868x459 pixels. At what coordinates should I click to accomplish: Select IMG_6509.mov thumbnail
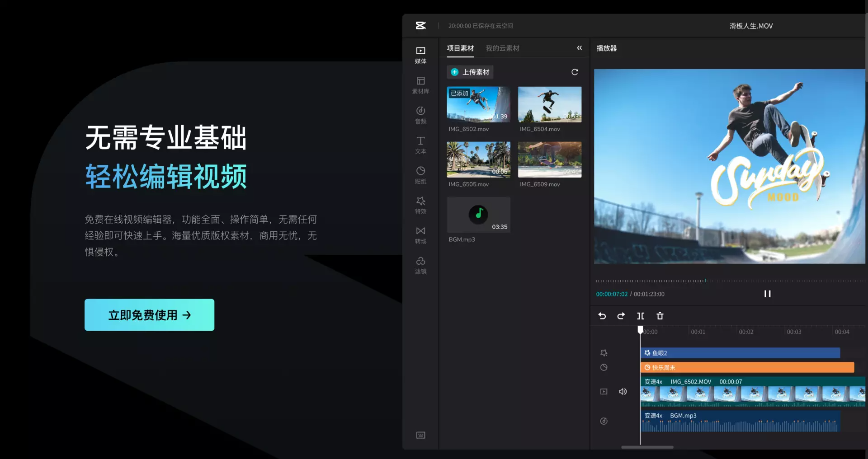pyautogui.click(x=550, y=160)
